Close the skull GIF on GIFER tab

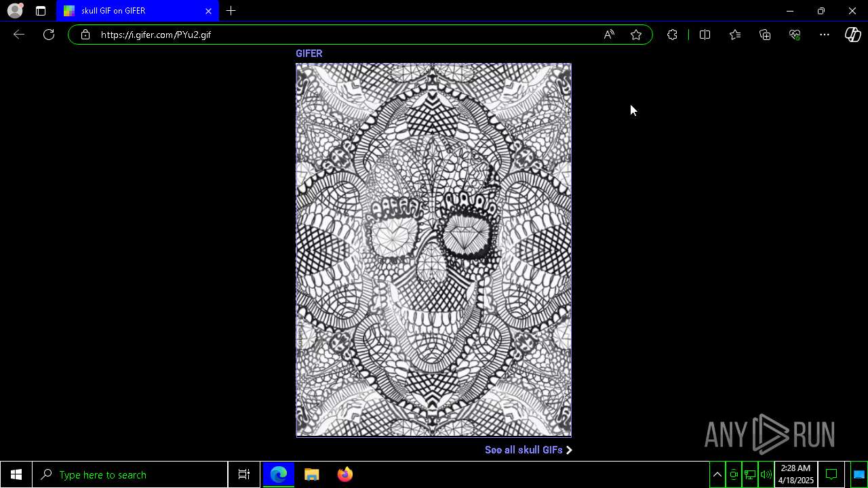(x=208, y=11)
